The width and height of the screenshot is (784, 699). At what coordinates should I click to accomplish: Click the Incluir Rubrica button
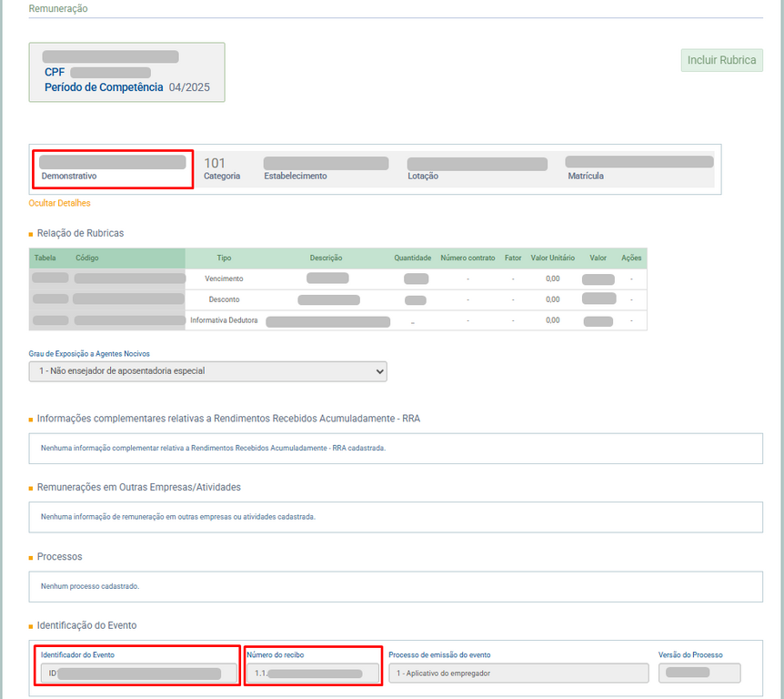(x=721, y=60)
